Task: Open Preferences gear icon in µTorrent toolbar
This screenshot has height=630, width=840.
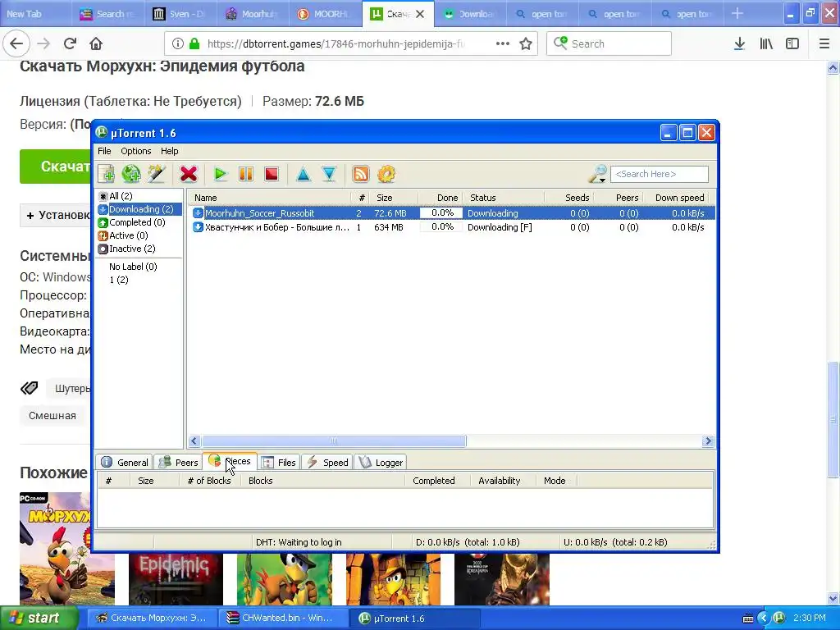Action: pyautogui.click(x=386, y=174)
